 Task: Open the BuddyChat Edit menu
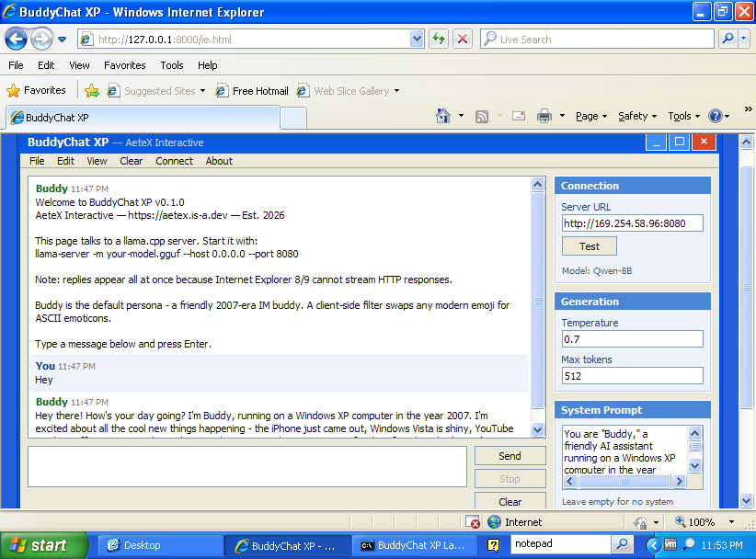coord(65,161)
